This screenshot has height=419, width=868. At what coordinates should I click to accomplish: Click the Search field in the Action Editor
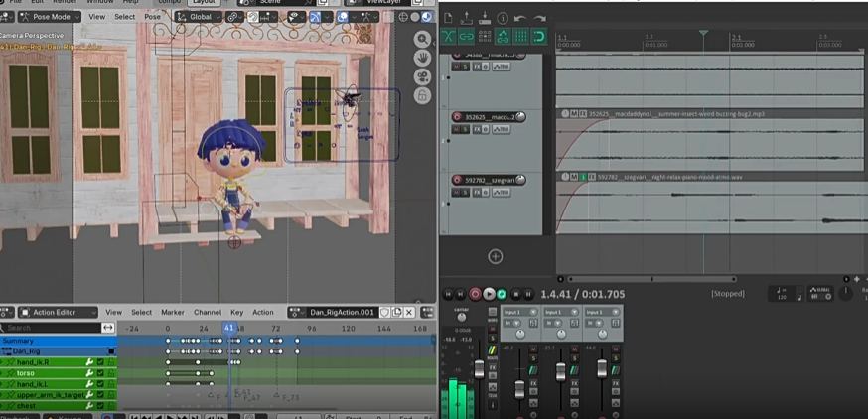[x=52, y=328]
